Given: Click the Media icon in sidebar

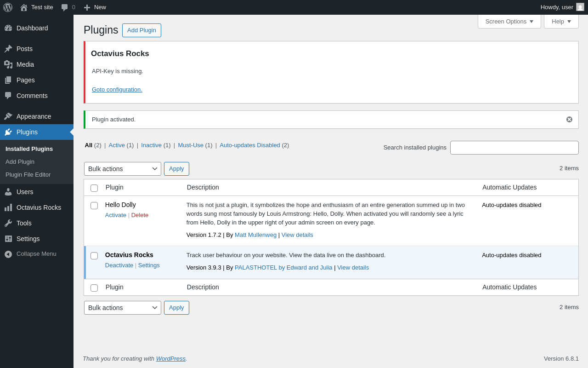Looking at the screenshot, I should tap(8, 64).
